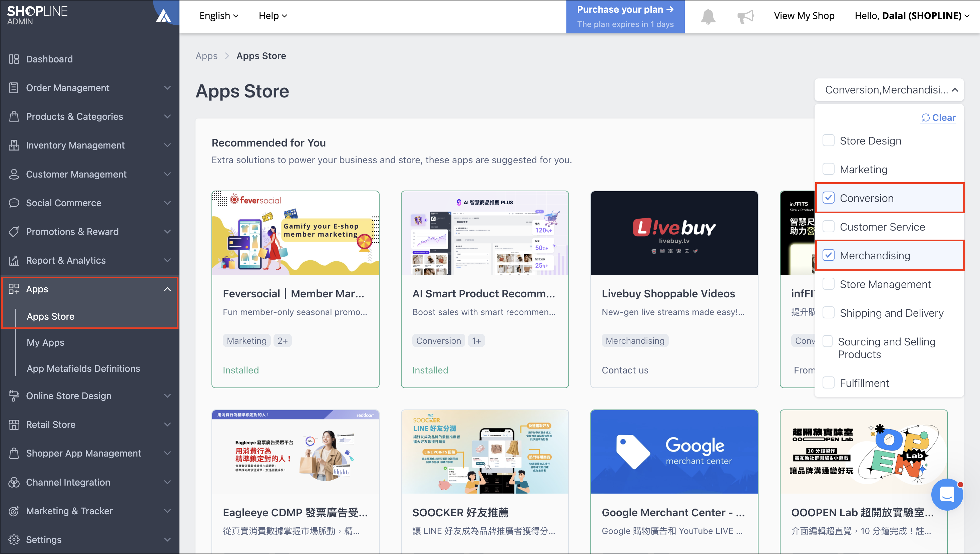Click the Shopper App Management bag icon
Image resolution: width=980 pixels, height=554 pixels.
click(14, 453)
